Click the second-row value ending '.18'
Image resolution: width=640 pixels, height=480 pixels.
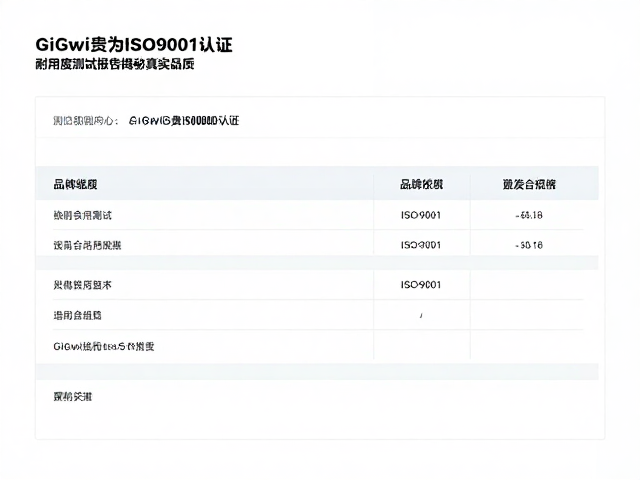[x=529, y=245]
